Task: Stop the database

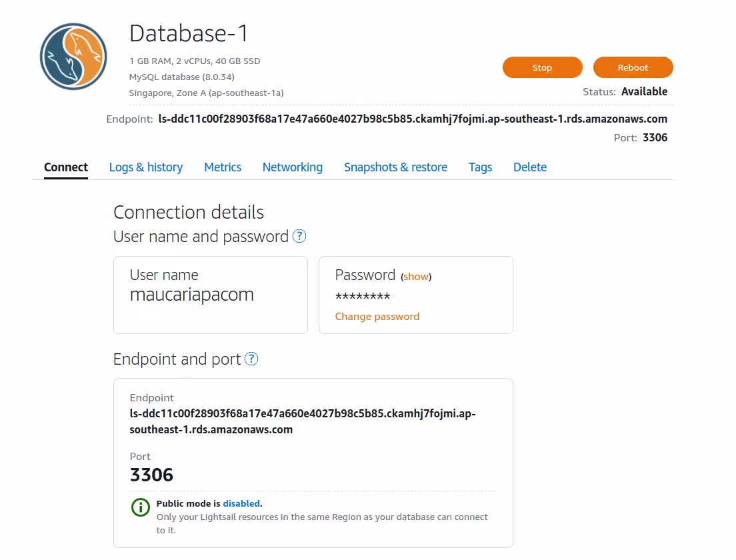Action: click(542, 67)
